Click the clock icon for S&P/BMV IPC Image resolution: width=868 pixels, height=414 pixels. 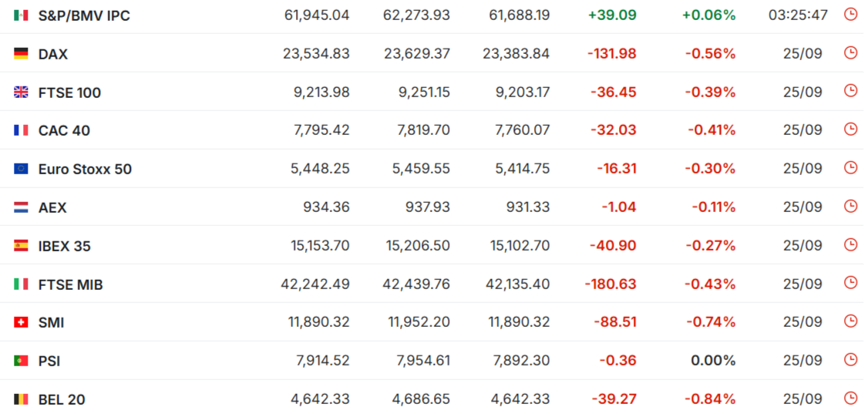(850, 15)
